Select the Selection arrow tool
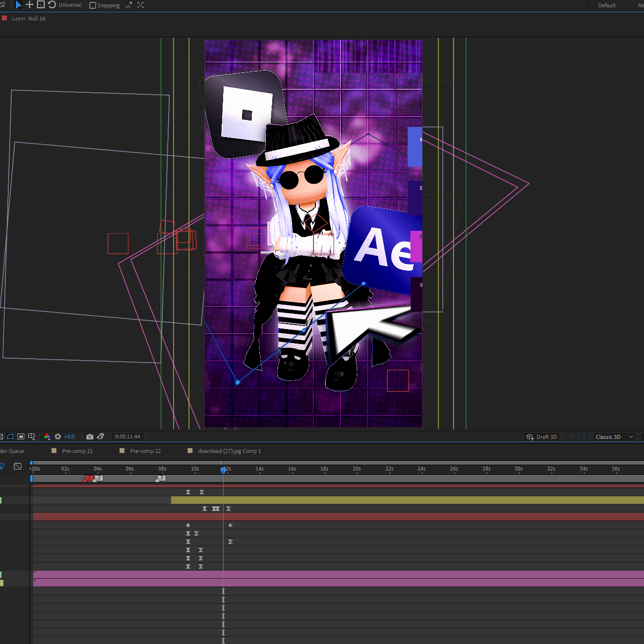This screenshot has width=644, height=644. point(18,5)
